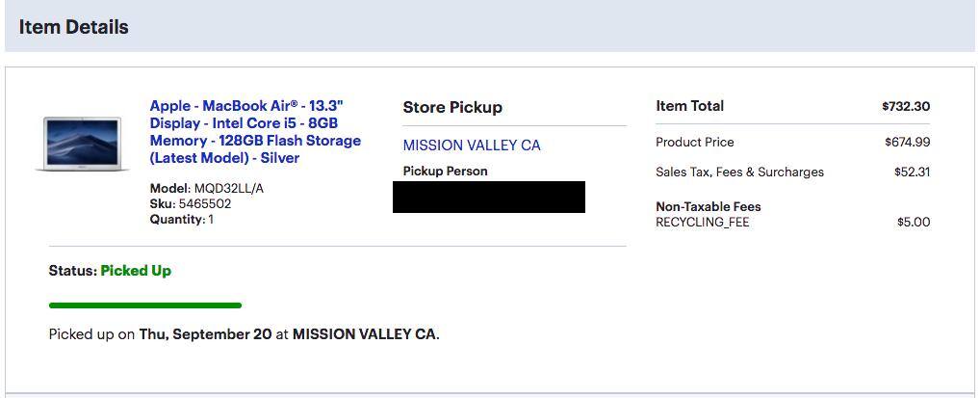Open the MISSION VALLEY CA store link
Screen dimensions: 980x398
point(472,146)
